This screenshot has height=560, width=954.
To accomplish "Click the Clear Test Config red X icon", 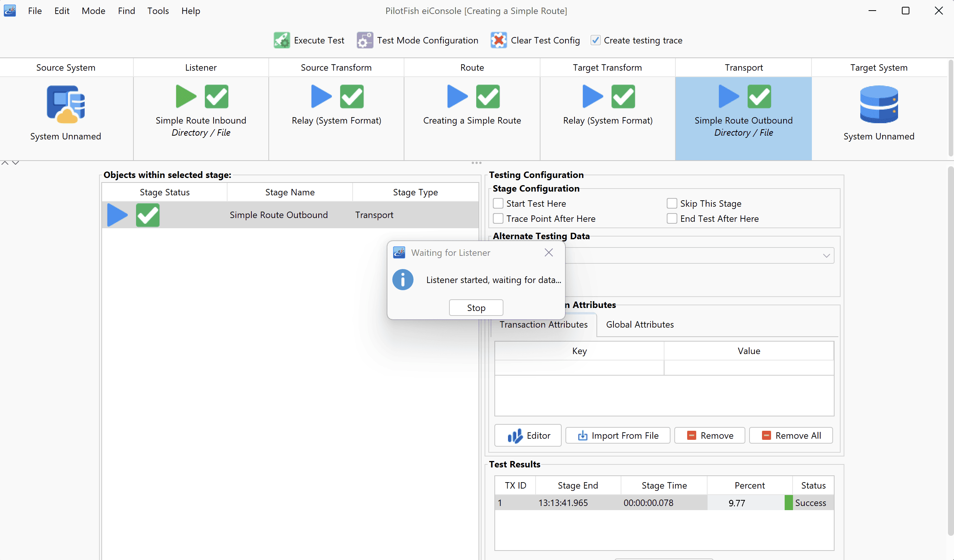I will click(x=499, y=40).
